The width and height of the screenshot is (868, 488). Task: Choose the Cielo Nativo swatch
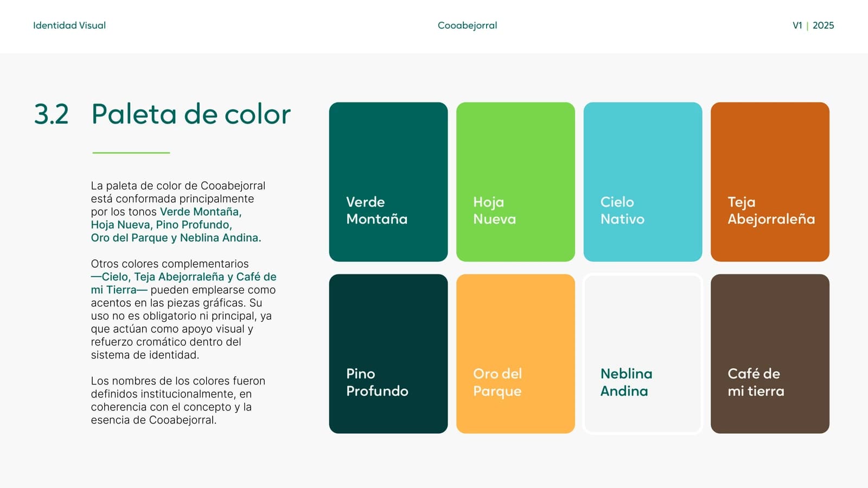point(643,182)
